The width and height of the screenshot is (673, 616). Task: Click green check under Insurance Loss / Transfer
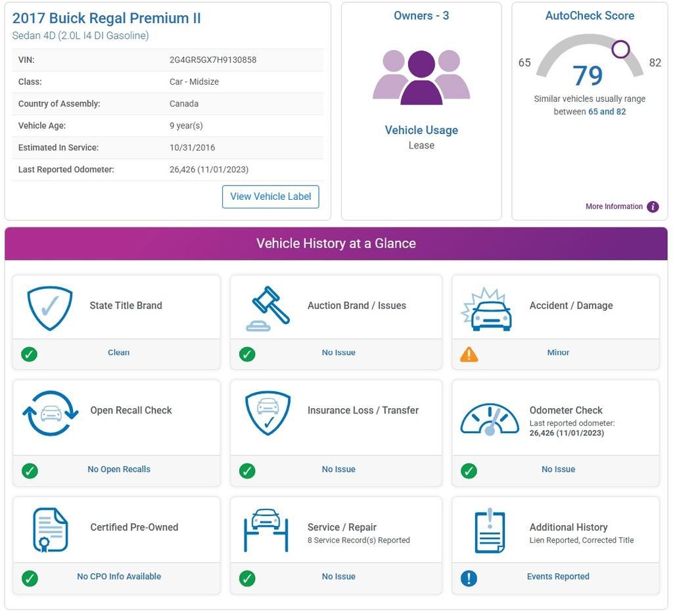point(247,471)
